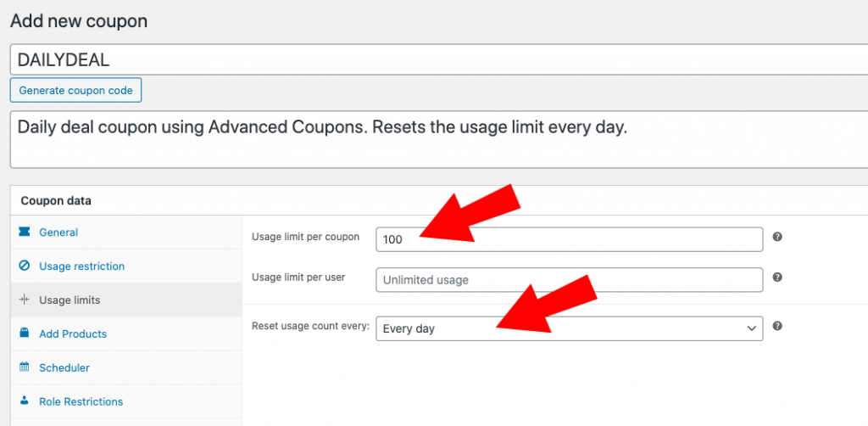
Task: Click the Add Products bag icon
Action: [24, 334]
